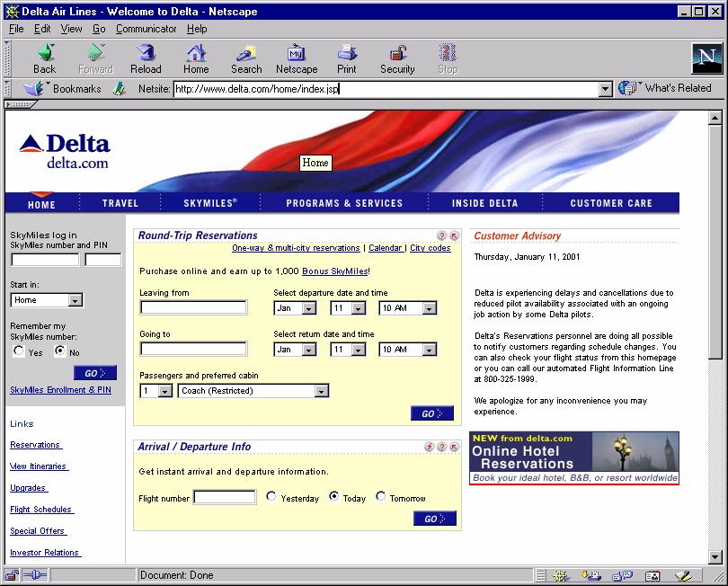Viewport: 728px width, 586px height.
Task: Open the Communicator menu
Action: [x=146, y=29]
